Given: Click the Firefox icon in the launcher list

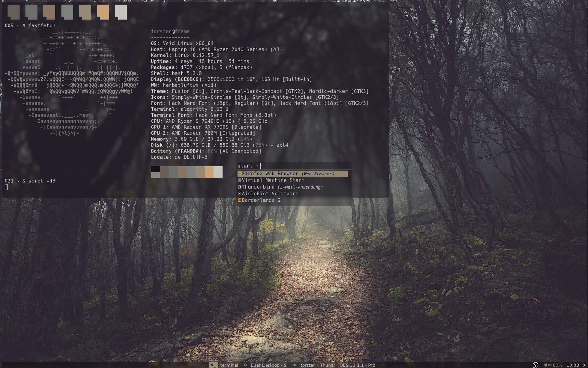Looking at the screenshot, I should click(239, 174).
